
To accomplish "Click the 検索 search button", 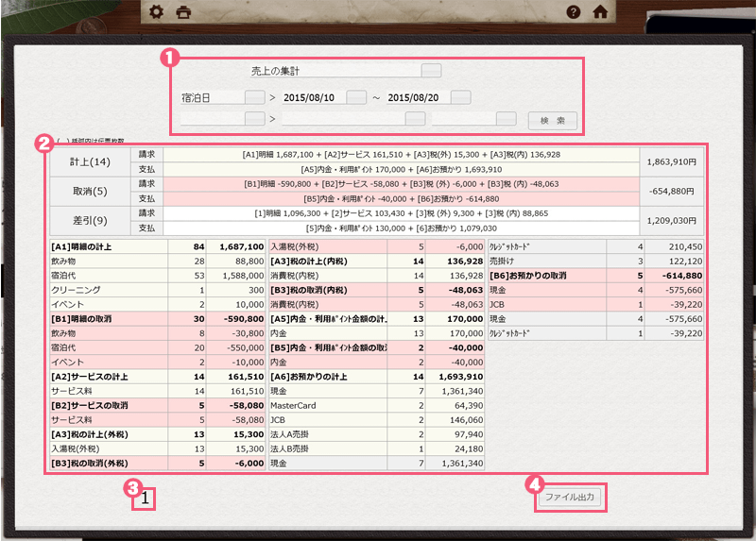I will (x=553, y=121).
